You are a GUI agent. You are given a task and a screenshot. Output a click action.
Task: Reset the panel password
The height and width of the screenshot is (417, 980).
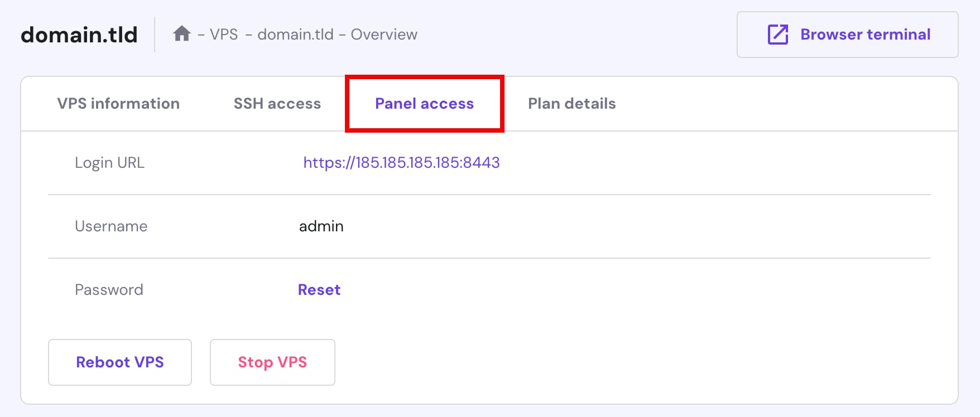pos(319,289)
